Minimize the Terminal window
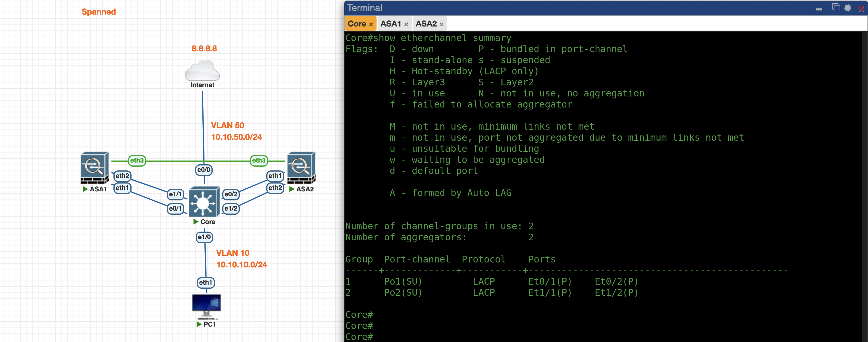This screenshot has height=342, width=868. [818, 9]
